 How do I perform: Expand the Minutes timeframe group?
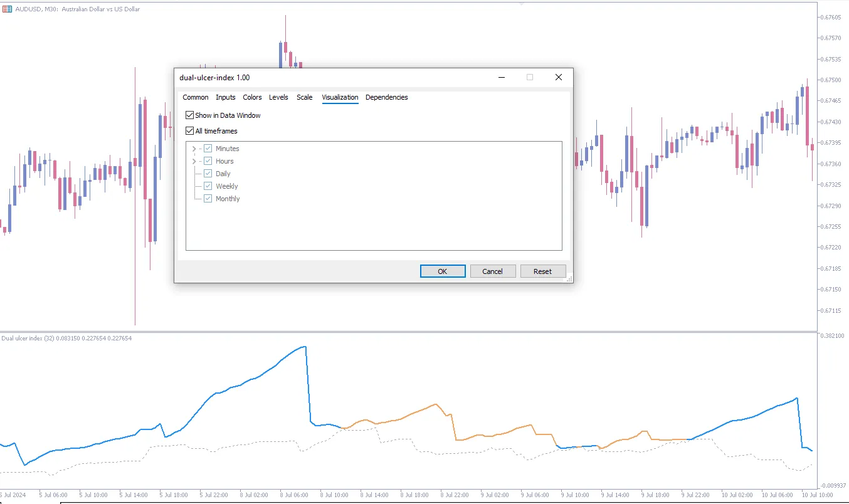click(194, 149)
